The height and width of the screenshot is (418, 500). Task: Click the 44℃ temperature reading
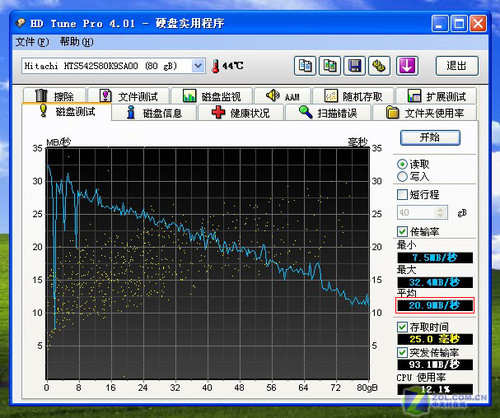click(233, 66)
